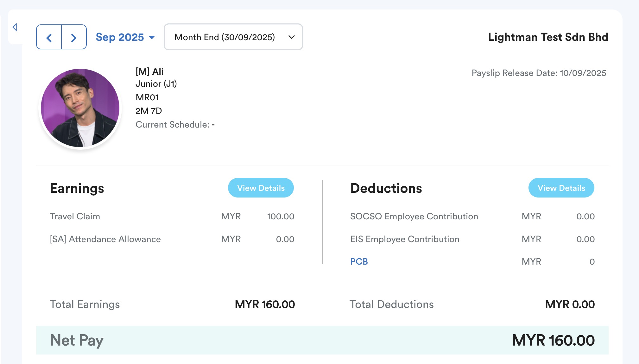Screen dimensions: 639x364
Task: Go to previous month with left arrow
Action: 49,37
